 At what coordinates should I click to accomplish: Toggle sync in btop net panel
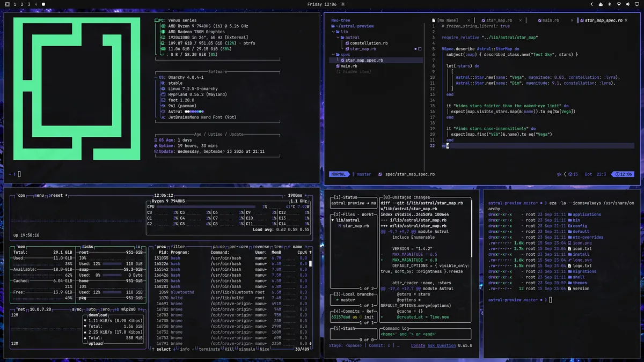pos(77,309)
